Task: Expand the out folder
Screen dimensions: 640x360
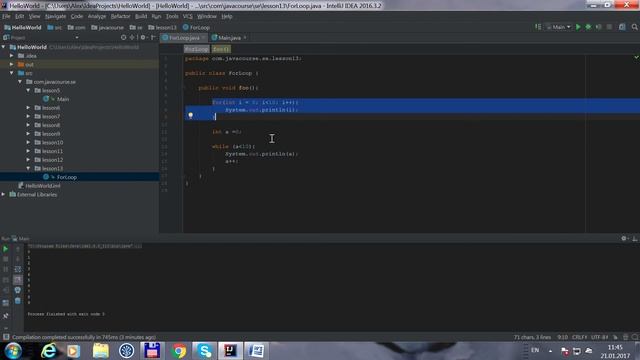Action: (x=12, y=64)
